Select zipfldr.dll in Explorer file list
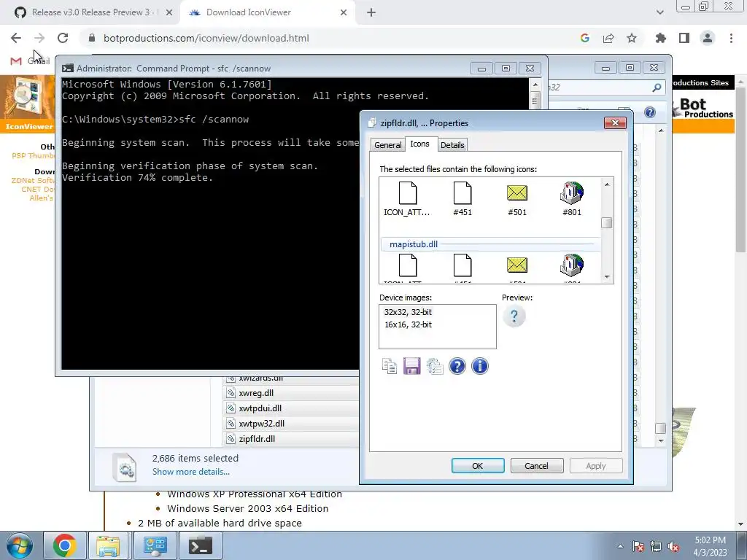 [257, 439]
